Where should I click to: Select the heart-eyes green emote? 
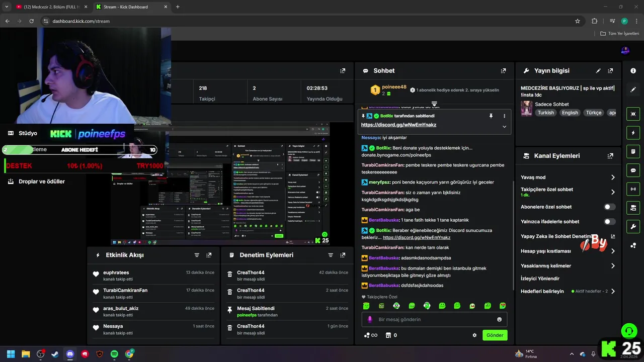(x=503, y=306)
